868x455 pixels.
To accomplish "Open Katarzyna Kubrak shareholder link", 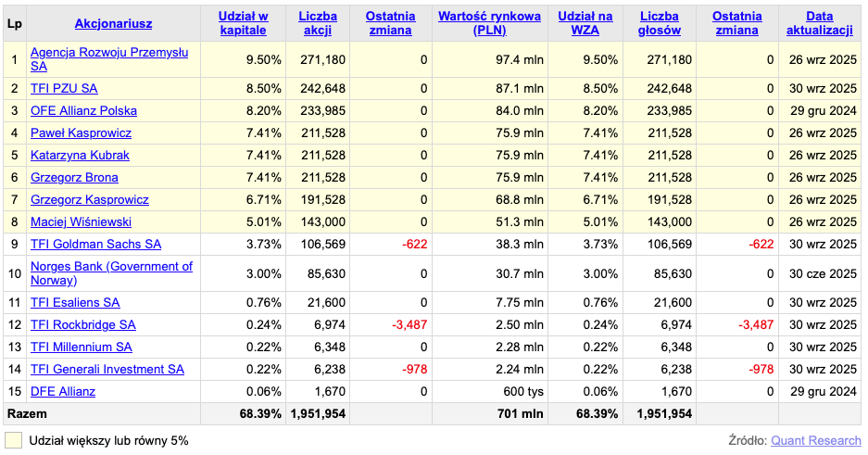I will (80, 155).
